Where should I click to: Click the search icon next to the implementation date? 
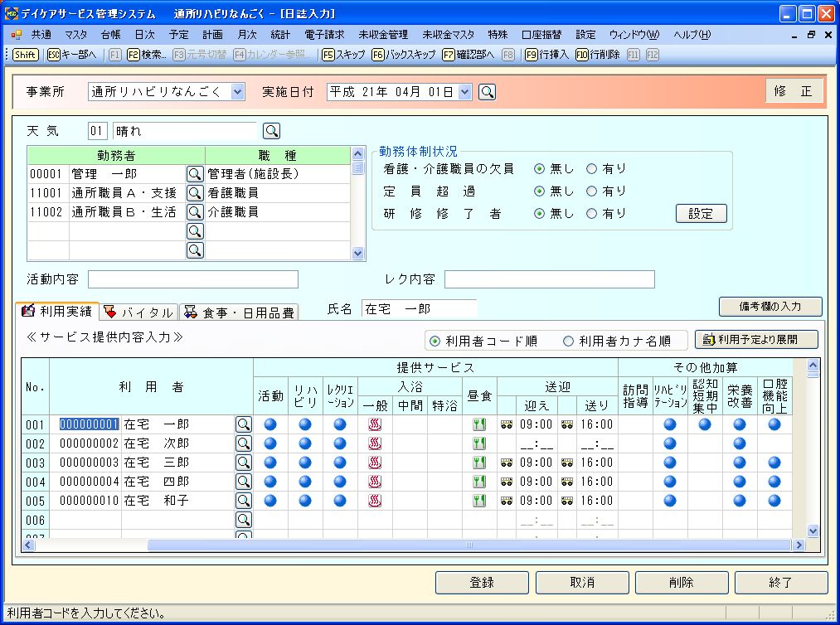coord(487,92)
